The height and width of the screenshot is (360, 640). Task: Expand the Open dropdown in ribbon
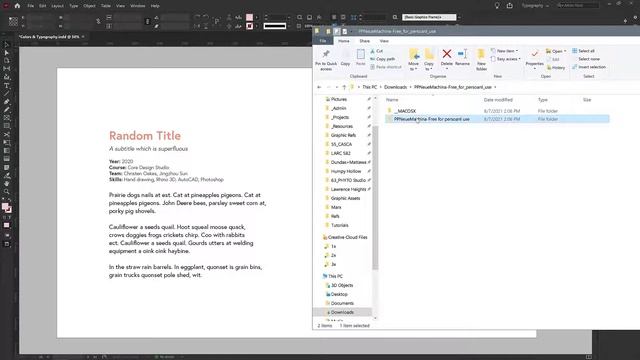click(x=565, y=51)
